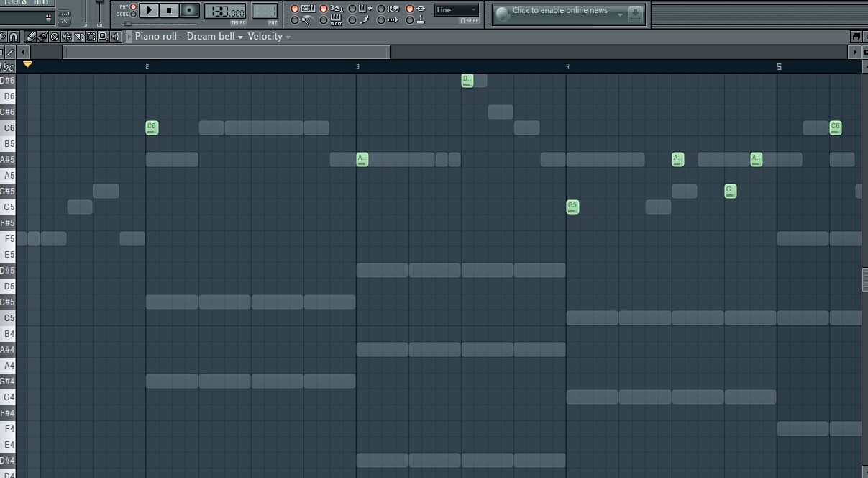This screenshot has height=478, width=868.
Task: Toggle typing keyboard to piano option
Action: (x=303, y=9)
